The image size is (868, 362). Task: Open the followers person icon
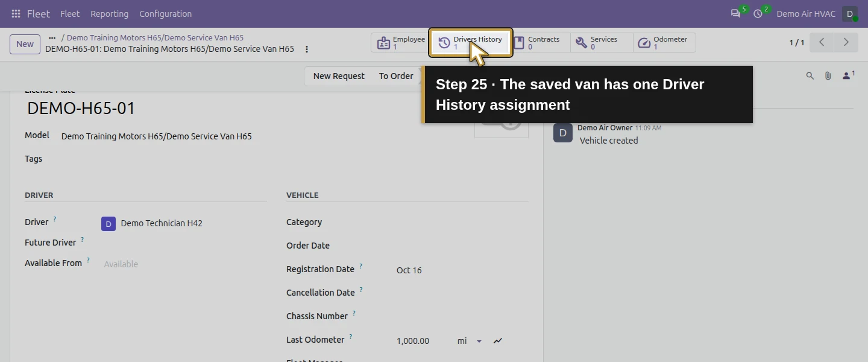pos(848,75)
